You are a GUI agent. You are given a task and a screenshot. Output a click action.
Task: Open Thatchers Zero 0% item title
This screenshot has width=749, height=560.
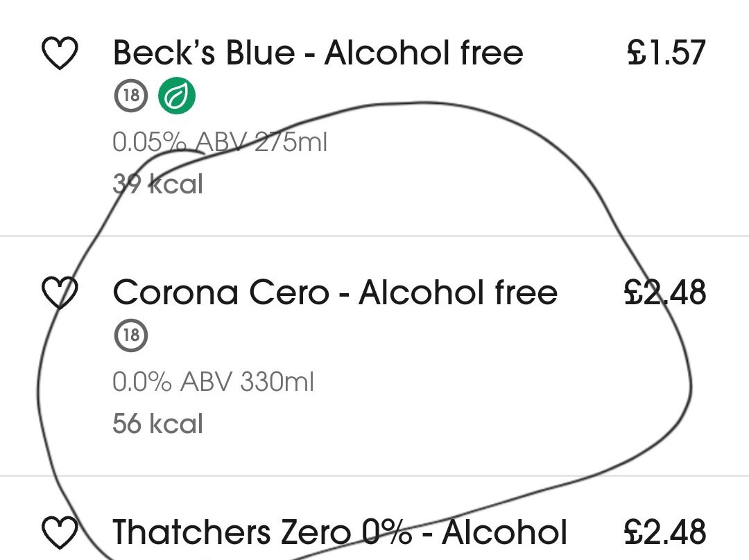tap(340, 532)
